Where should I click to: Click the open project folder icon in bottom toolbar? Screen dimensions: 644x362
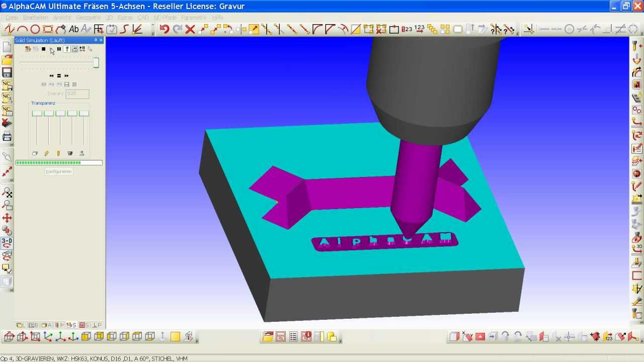click(268, 337)
